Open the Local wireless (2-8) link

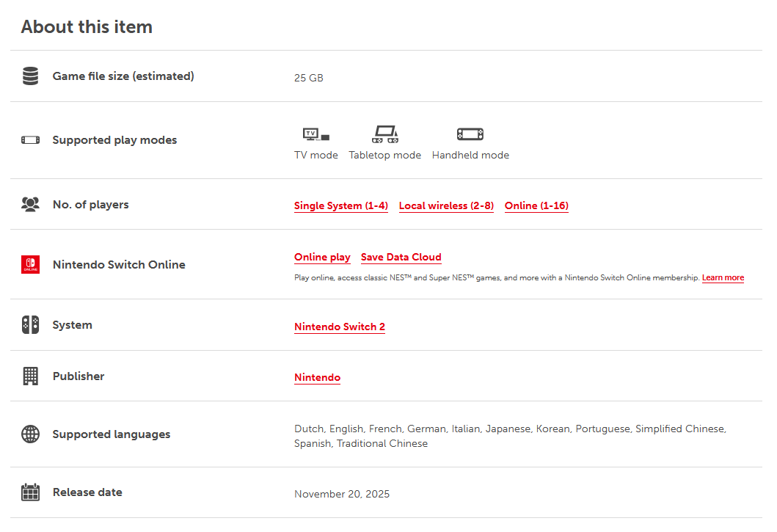[446, 205]
